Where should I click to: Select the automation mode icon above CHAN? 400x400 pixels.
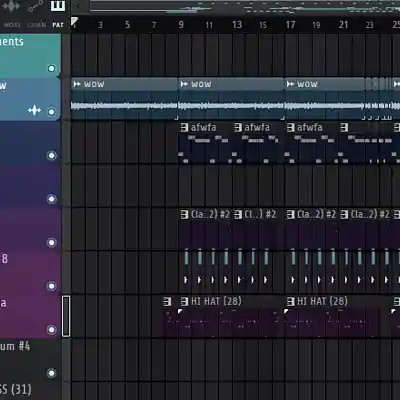point(35,6)
